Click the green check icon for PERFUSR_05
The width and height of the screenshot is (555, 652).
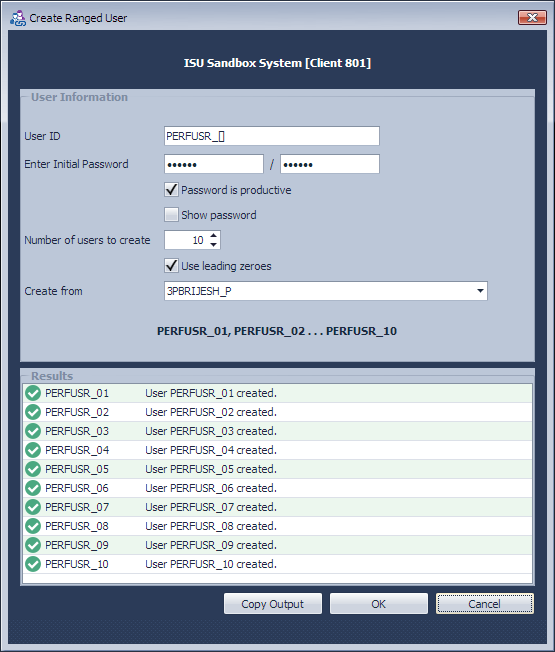tap(33, 469)
